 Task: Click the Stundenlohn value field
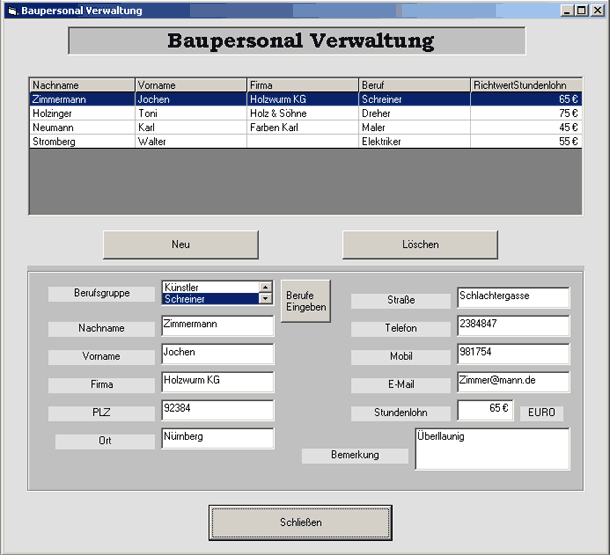485,410
